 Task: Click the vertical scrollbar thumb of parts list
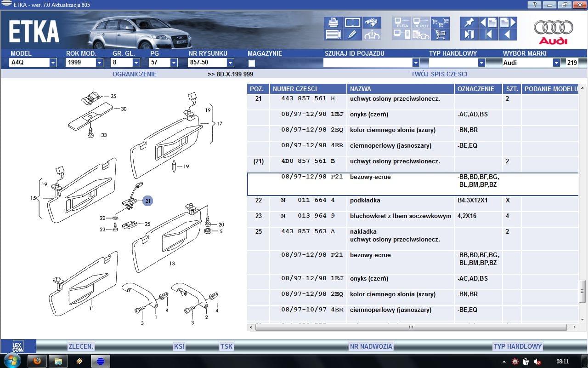(582, 291)
